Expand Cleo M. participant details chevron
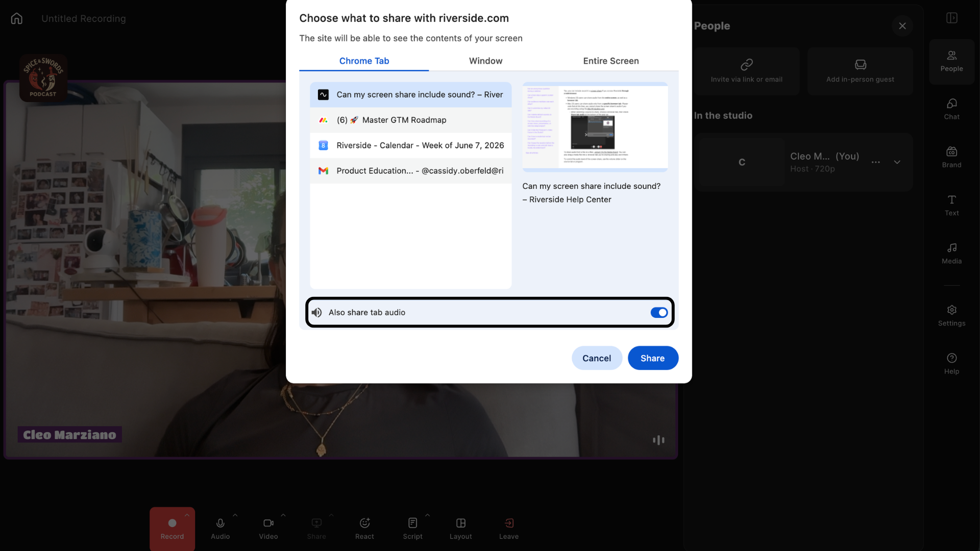This screenshot has height=551, width=980. [x=897, y=162]
